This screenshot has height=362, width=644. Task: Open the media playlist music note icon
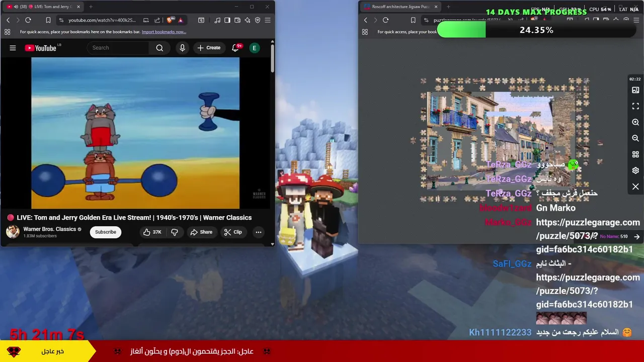click(217, 20)
